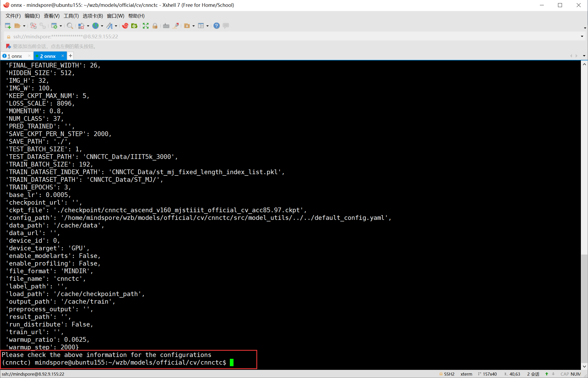This screenshot has height=378, width=588.
Task: Open the 文件(F) menu
Action: tap(13, 16)
